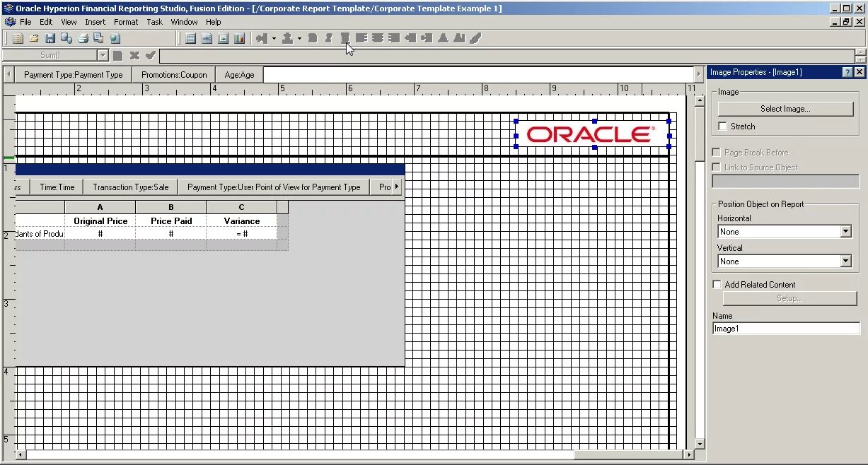Open the Edit menu
This screenshot has width=868, height=465.
[46, 22]
